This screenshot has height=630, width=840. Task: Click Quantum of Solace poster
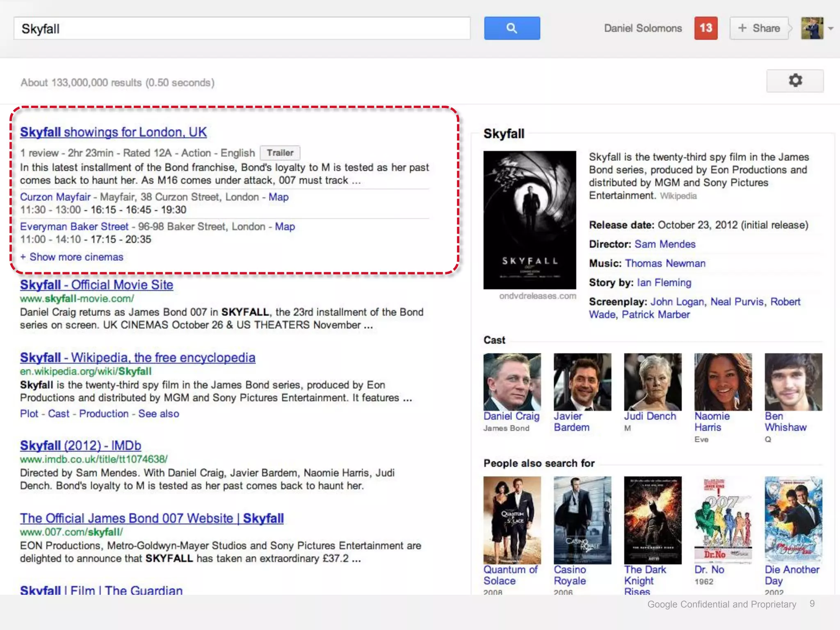tap(512, 520)
